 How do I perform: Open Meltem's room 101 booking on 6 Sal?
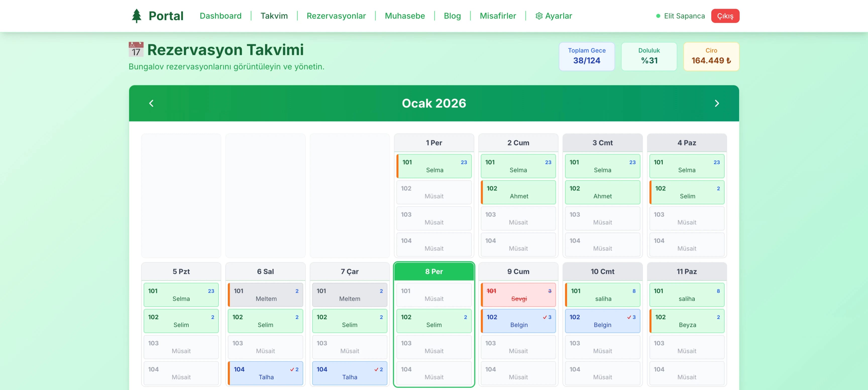coord(265,295)
